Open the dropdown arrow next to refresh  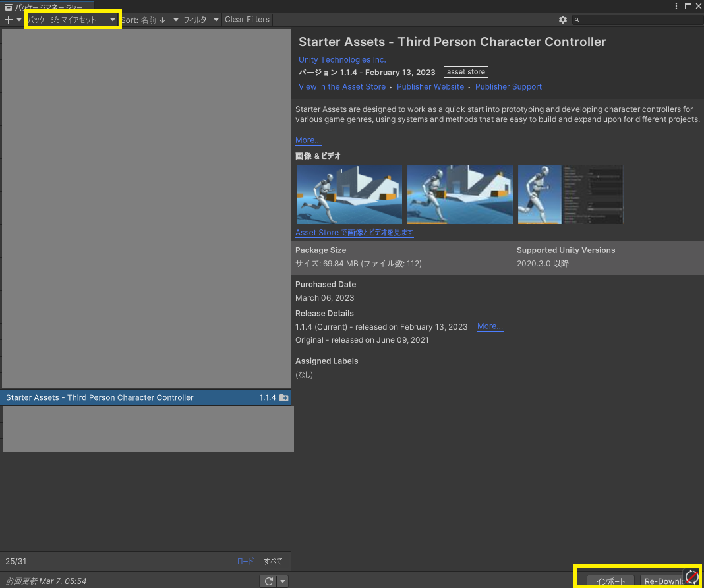click(x=283, y=581)
